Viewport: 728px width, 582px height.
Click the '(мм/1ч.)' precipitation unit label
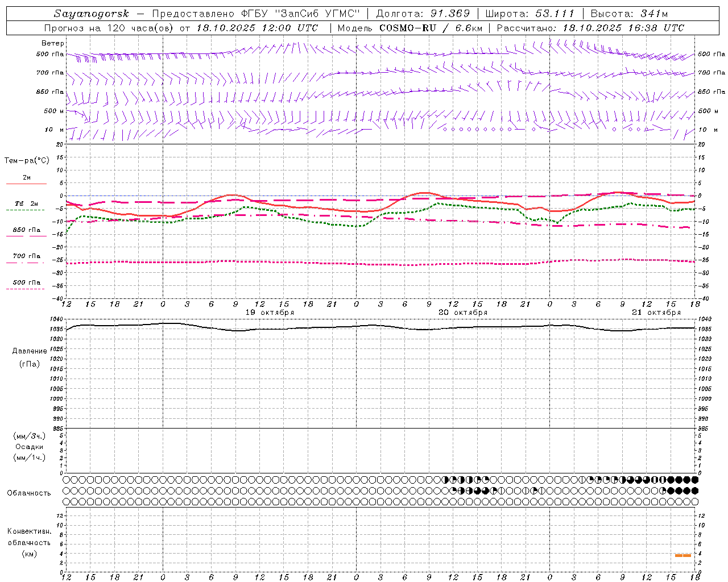29,458
